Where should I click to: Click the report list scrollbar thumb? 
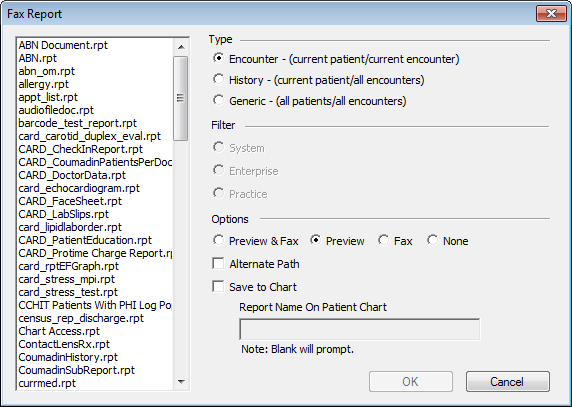[181, 98]
